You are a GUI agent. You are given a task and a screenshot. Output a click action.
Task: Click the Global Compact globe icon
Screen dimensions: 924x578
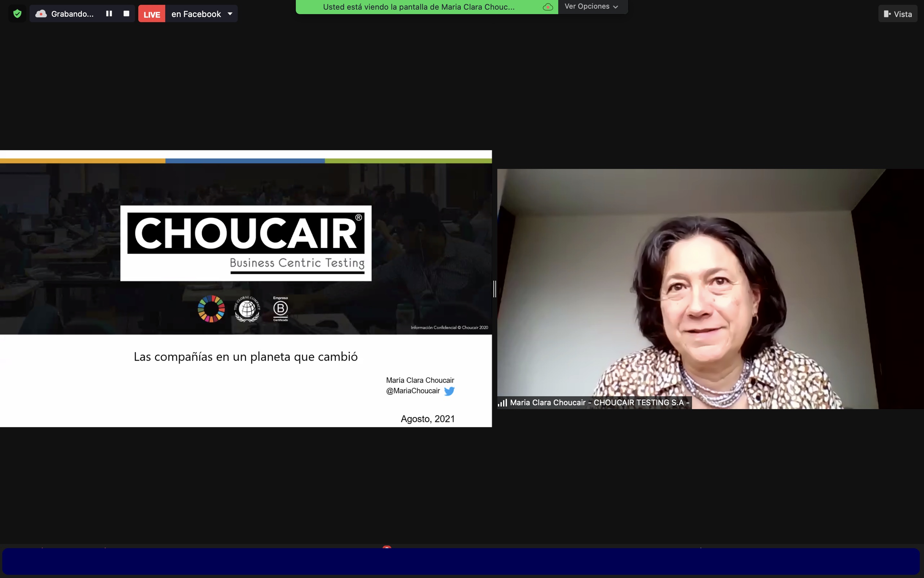247,309
